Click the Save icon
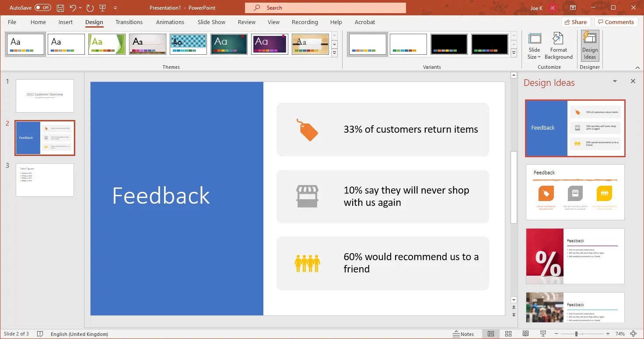The width and height of the screenshot is (644, 339). point(60,7)
